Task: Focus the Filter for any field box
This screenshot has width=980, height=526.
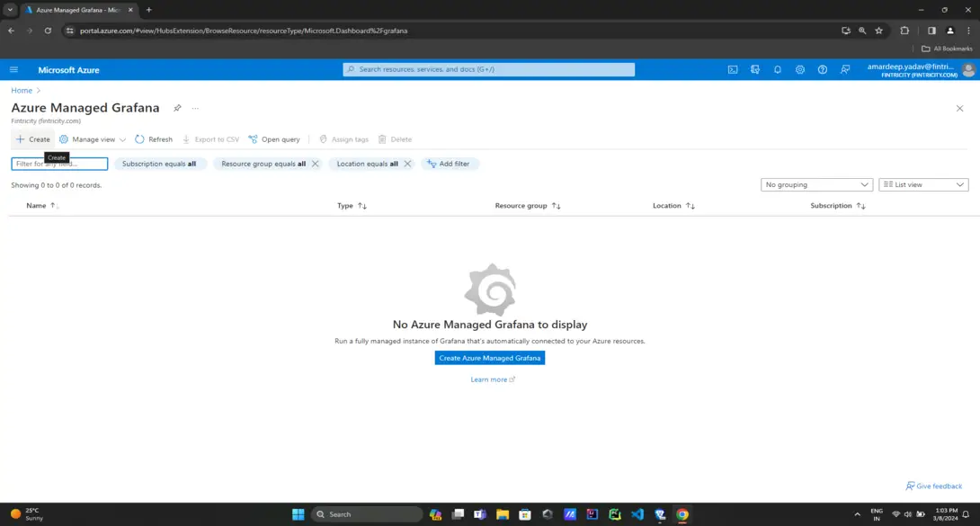Action: tap(59, 164)
